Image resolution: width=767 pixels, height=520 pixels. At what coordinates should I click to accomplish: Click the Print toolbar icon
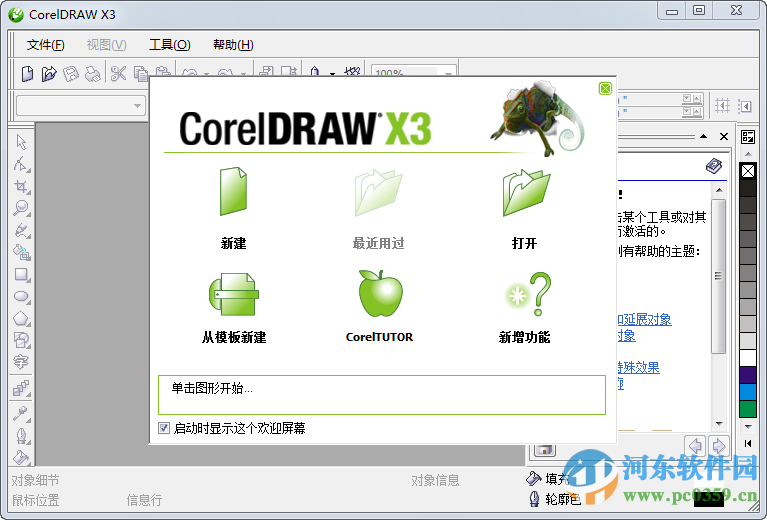(x=92, y=74)
